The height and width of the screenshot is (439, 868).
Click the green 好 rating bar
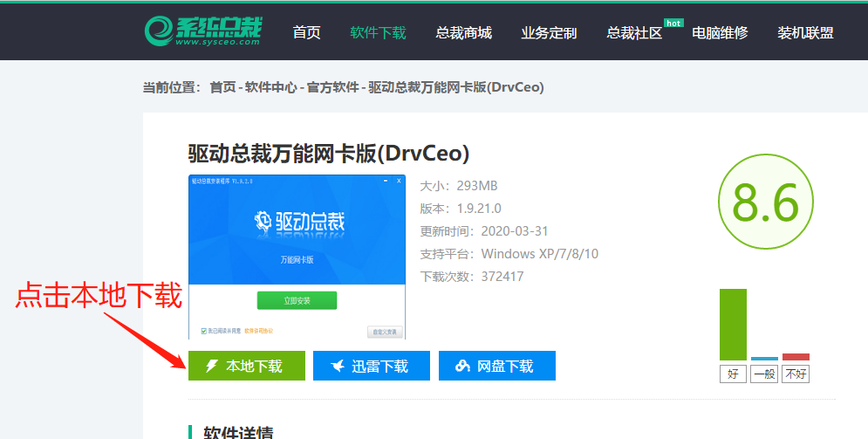(733, 325)
